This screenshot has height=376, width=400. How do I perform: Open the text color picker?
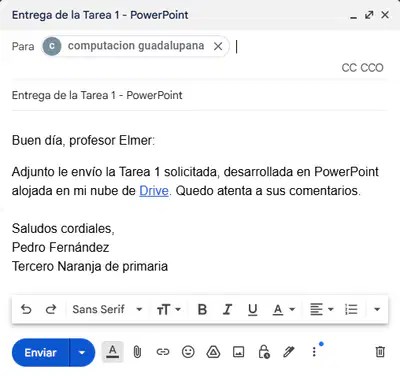(x=284, y=309)
